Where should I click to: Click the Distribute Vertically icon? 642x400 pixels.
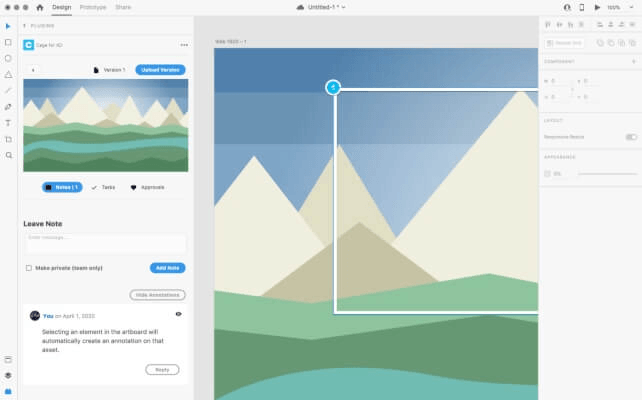(x=581, y=25)
